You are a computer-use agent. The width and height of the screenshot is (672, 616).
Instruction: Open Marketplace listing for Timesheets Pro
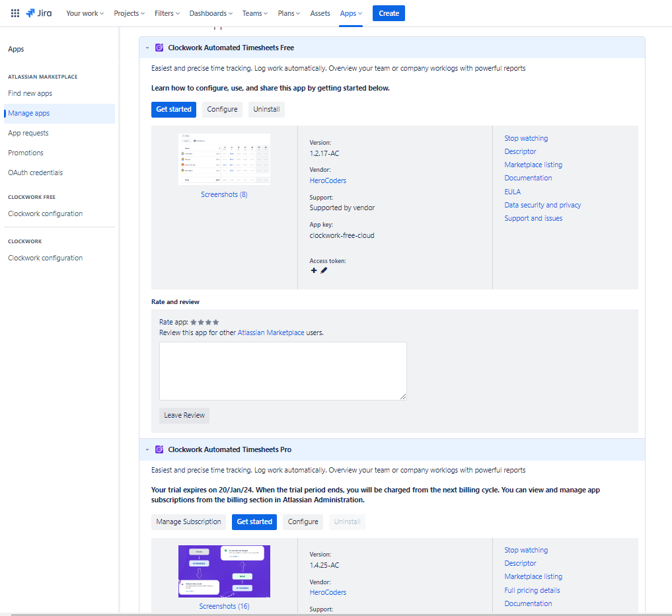(x=533, y=576)
